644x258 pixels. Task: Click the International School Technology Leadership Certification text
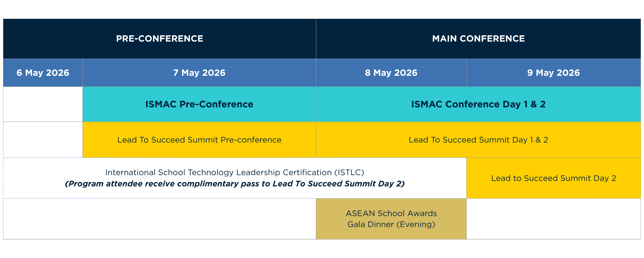pyautogui.click(x=219, y=173)
